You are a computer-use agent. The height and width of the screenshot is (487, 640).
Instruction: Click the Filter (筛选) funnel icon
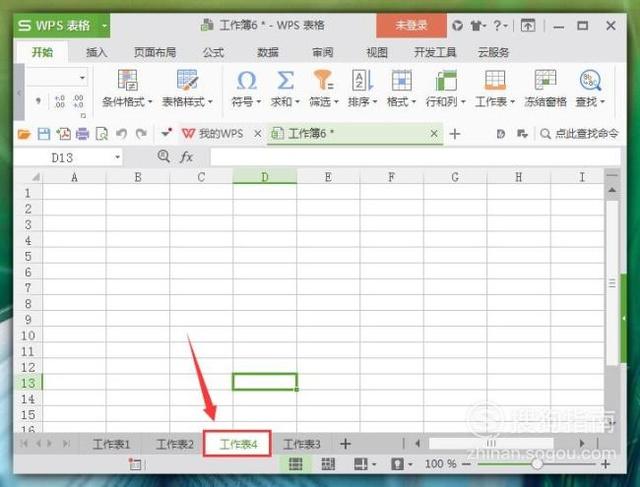coord(324,80)
